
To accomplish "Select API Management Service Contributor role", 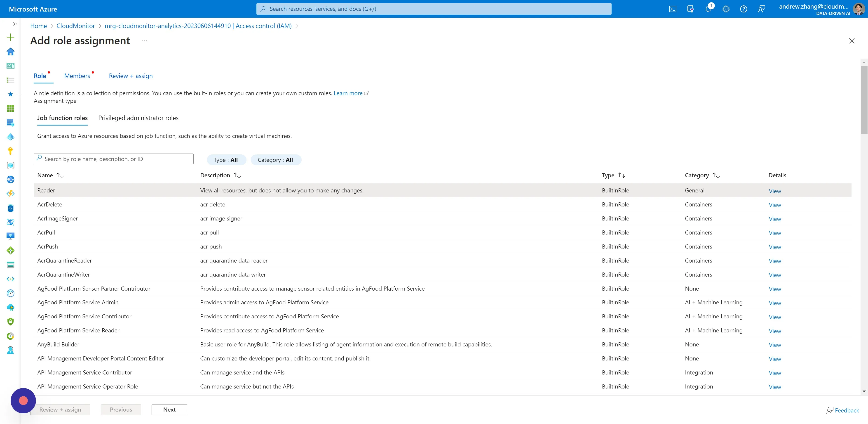I will tap(84, 373).
